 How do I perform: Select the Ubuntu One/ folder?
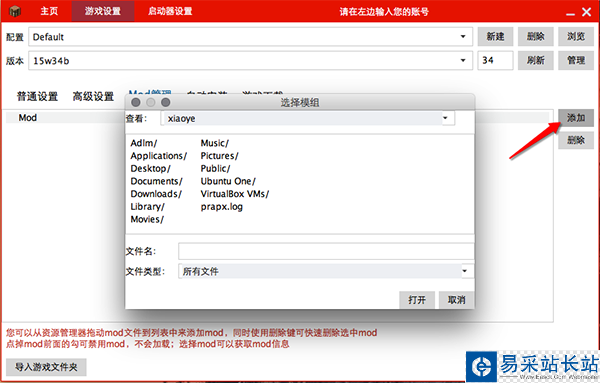228,181
